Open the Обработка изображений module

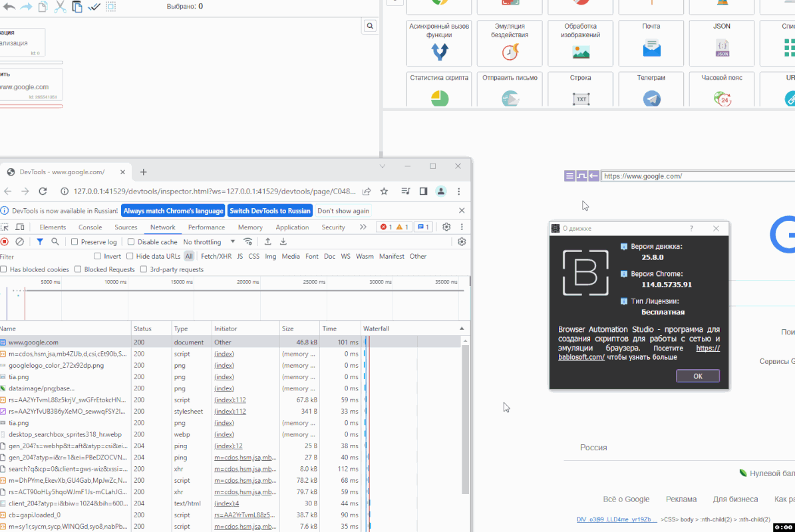(581, 43)
